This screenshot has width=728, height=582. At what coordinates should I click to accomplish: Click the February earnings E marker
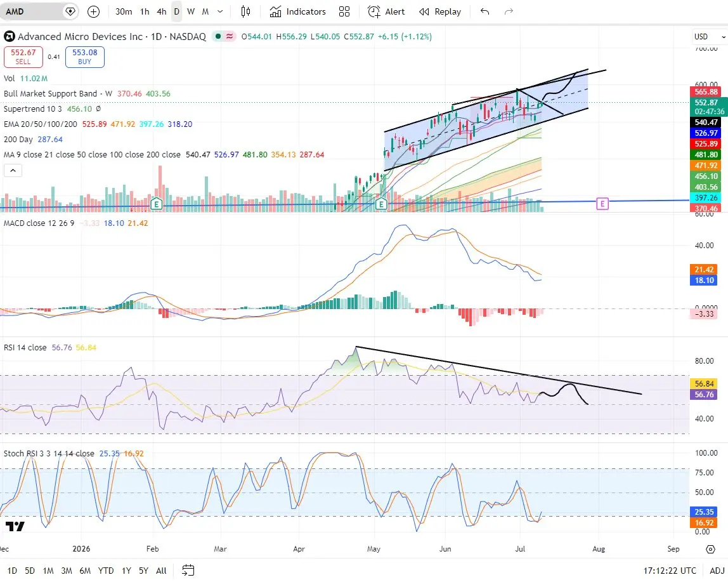click(x=157, y=204)
